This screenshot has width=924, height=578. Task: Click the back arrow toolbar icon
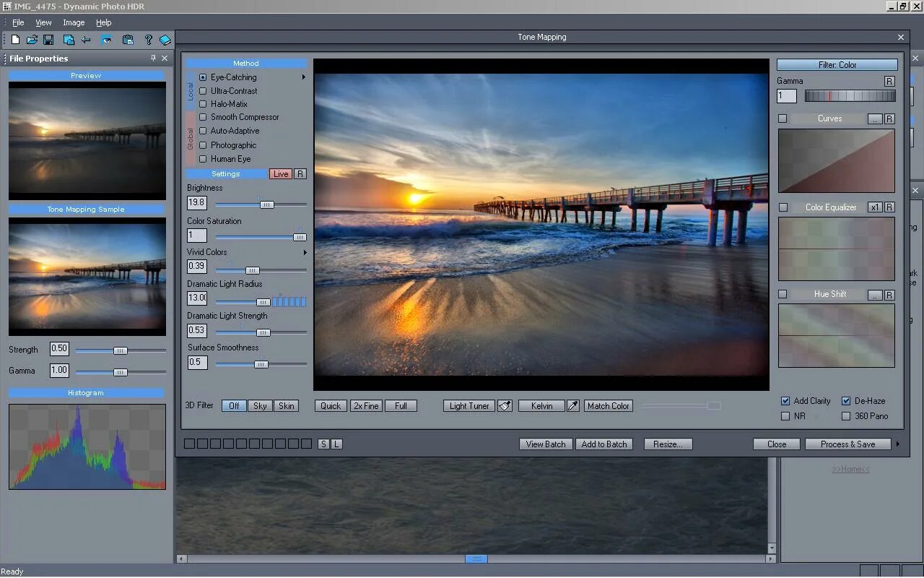[86, 40]
